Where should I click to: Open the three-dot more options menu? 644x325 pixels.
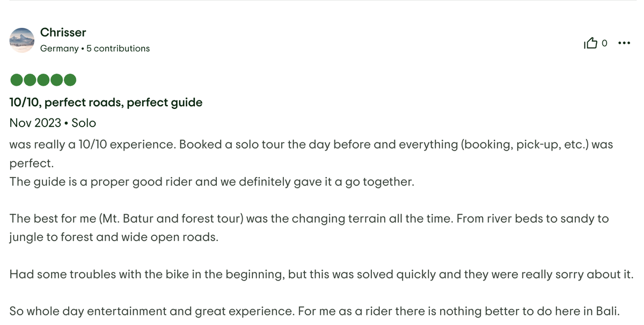(x=624, y=43)
